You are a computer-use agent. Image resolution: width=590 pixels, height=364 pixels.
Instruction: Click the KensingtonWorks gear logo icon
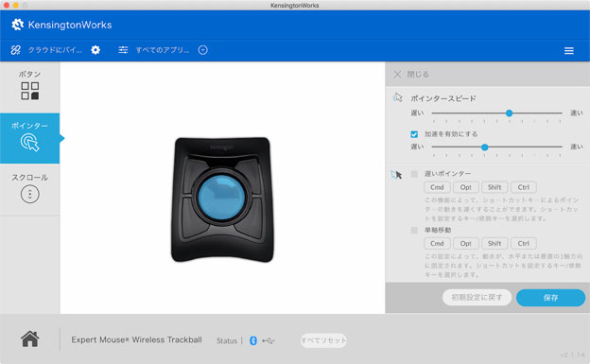point(17,25)
